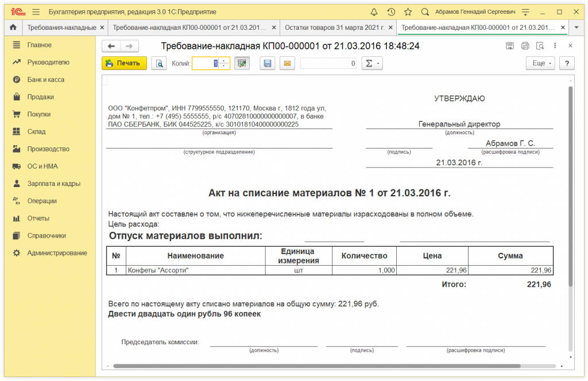The image size is (588, 381).
Task: Expand the open tabs list arrow
Action: pyautogui.click(x=577, y=28)
